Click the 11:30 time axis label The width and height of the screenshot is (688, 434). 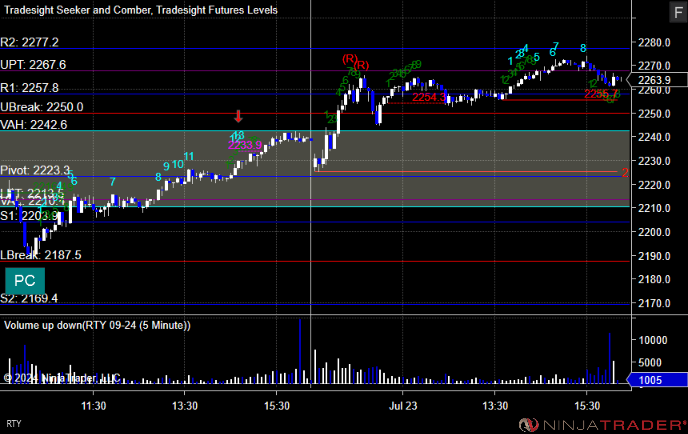pos(93,405)
